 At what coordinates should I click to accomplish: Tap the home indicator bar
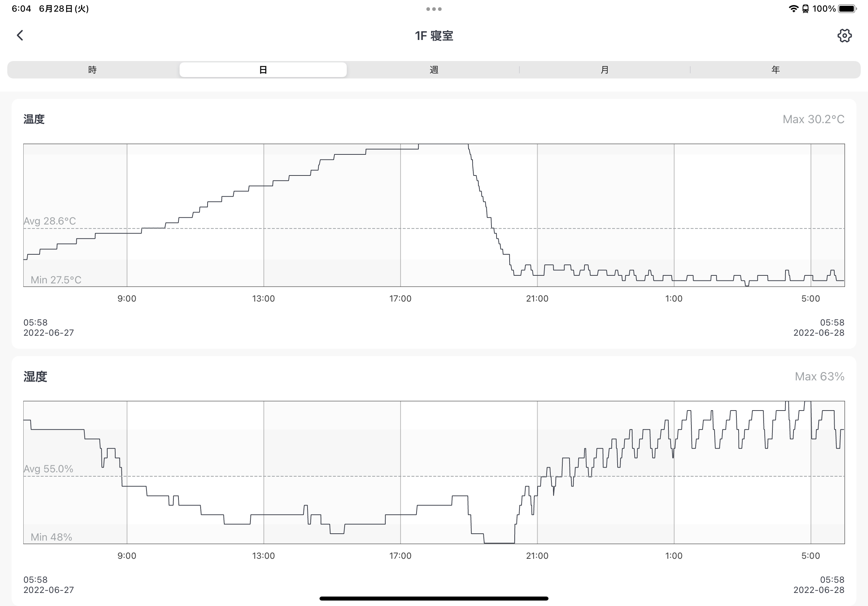pos(434,598)
